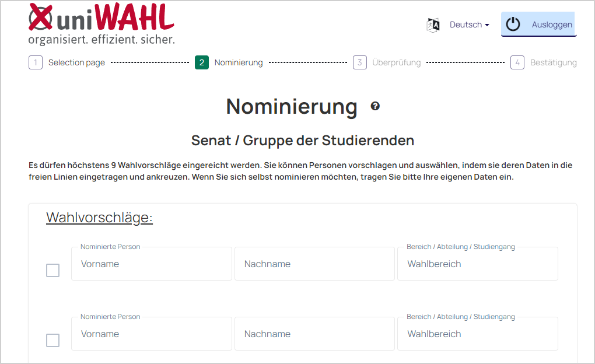Click the green step 2 box
Viewport: 595px width, 364px height.
pyautogui.click(x=202, y=62)
